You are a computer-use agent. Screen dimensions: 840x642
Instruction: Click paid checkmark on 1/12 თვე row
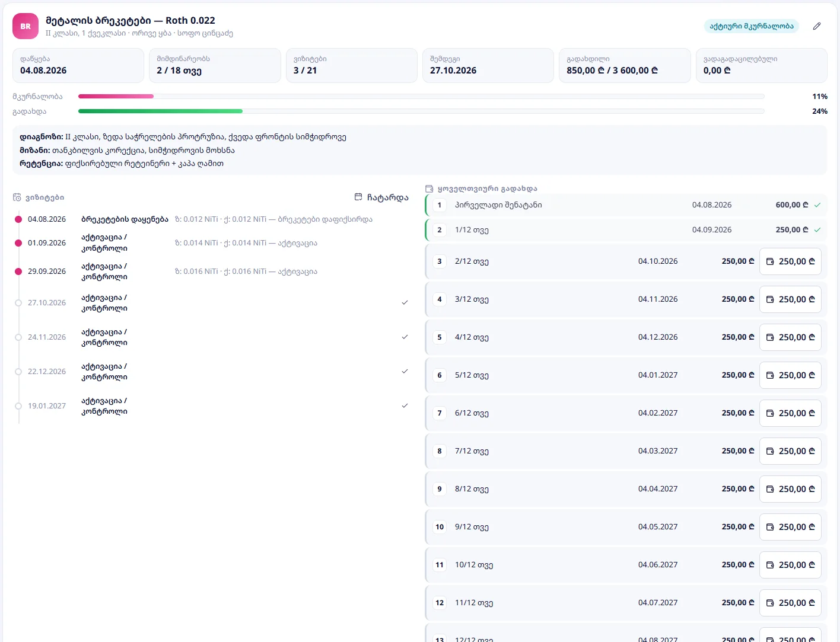point(817,230)
